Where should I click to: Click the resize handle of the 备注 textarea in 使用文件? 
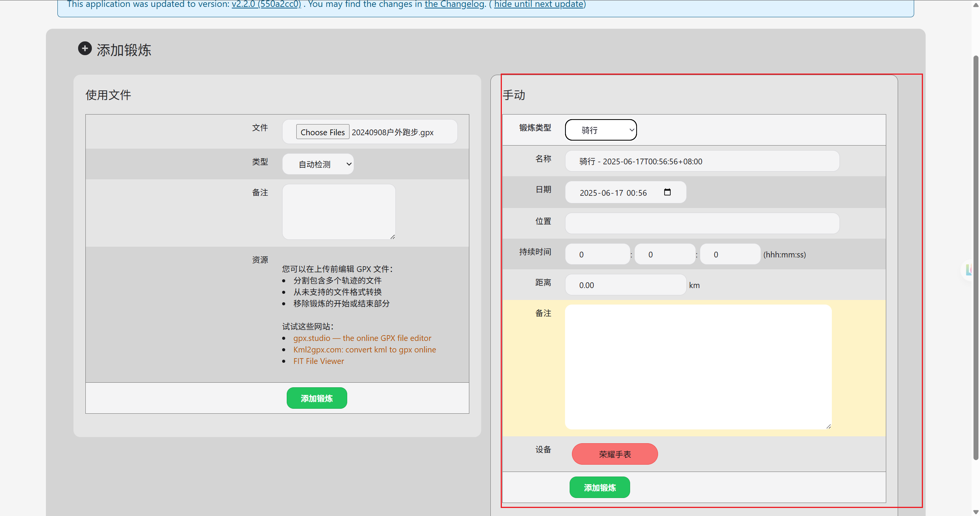(392, 237)
